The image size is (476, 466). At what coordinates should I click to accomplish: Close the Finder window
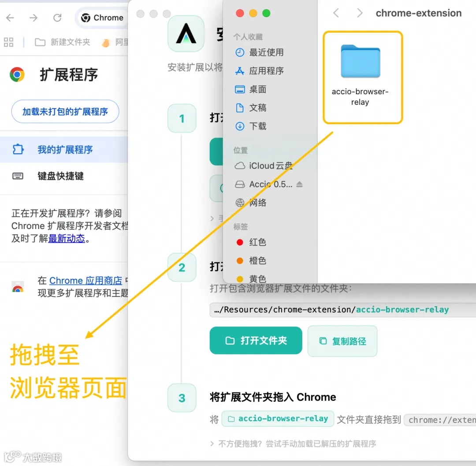click(240, 13)
